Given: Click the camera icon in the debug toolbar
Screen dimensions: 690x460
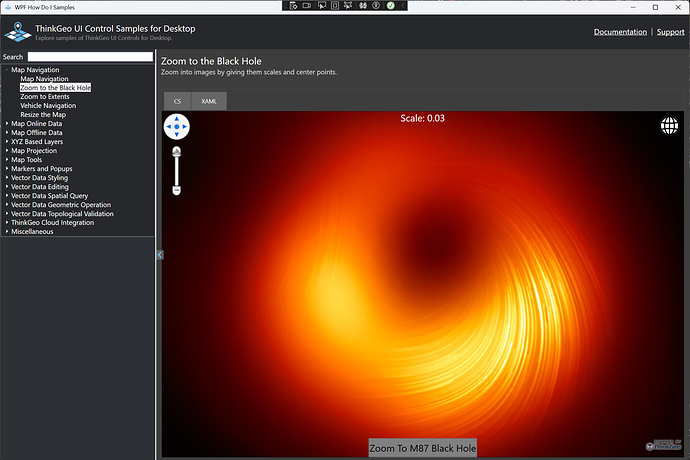Looking at the screenshot, I should [x=307, y=6].
